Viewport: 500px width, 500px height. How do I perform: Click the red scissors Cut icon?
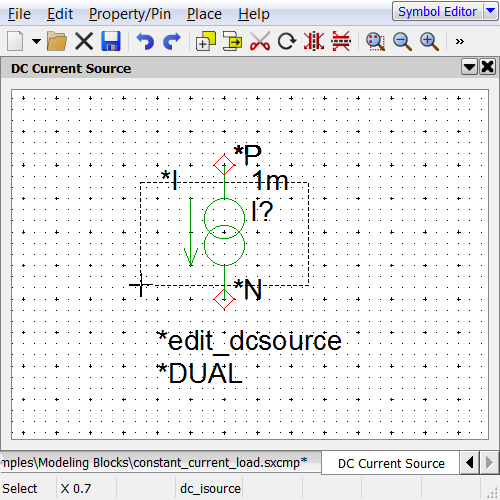260,41
